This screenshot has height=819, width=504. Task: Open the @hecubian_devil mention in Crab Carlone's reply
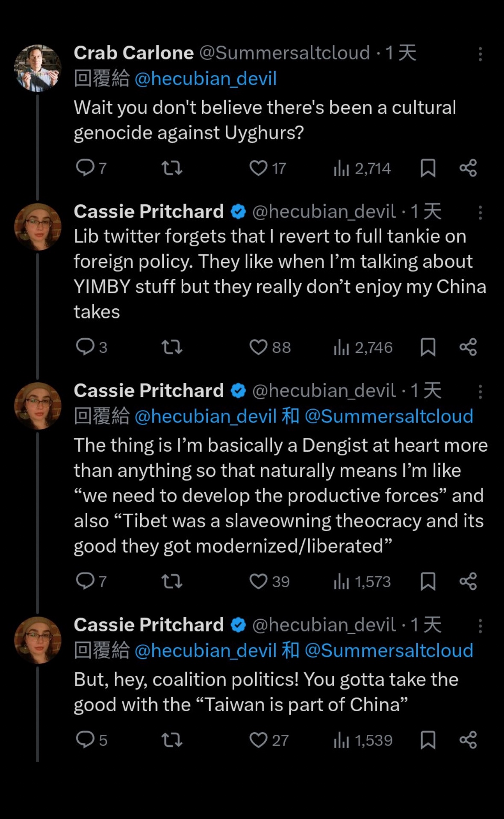click(x=206, y=79)
